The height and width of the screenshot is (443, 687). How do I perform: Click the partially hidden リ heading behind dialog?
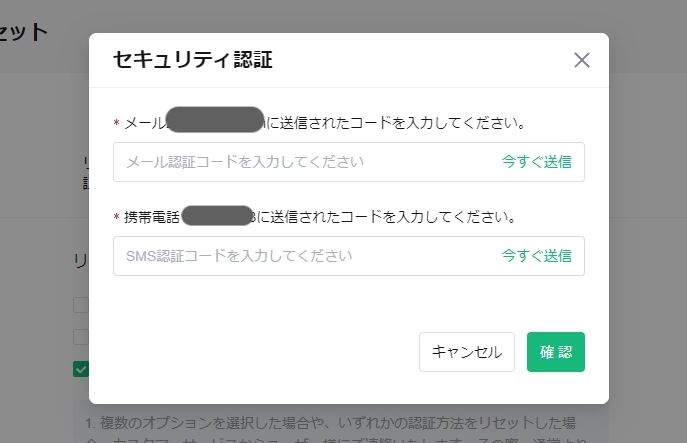click(81, 261)
